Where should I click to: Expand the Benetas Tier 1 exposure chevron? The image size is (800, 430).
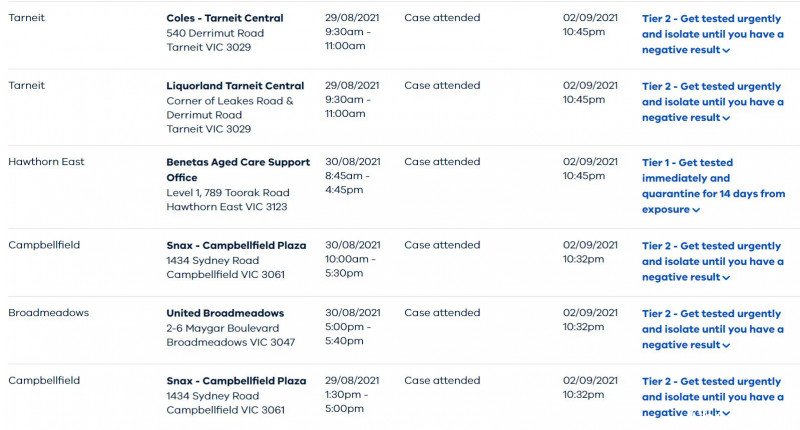tap(696, 210)
